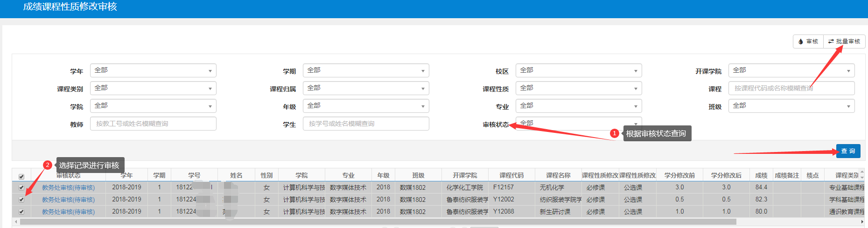Focus the 学生 search input field
The image size is (868, 228).
pos(366,124)
